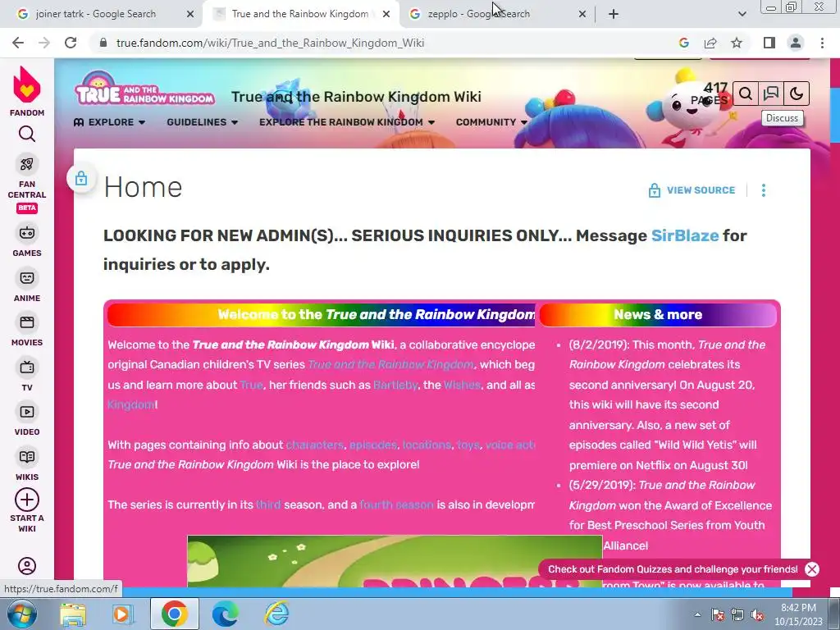Open the toys link
The image size is (840, 630).
point(468,445)
